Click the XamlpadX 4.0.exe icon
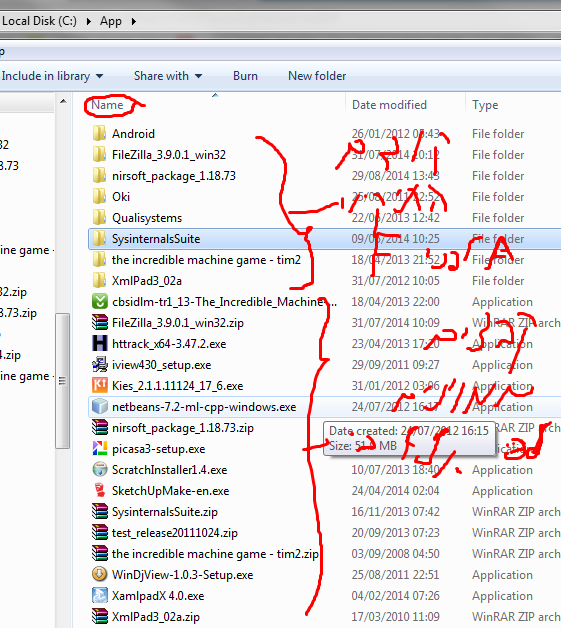 coord(100,595)
